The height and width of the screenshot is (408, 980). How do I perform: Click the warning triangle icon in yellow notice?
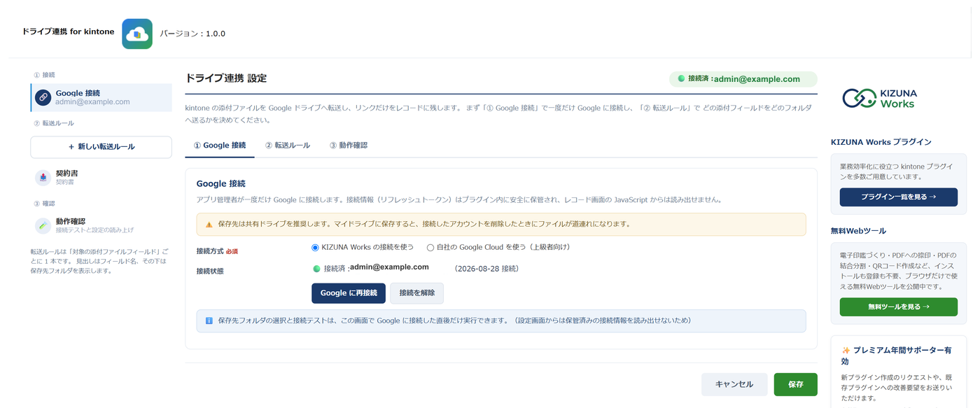(x=209, y=225)
